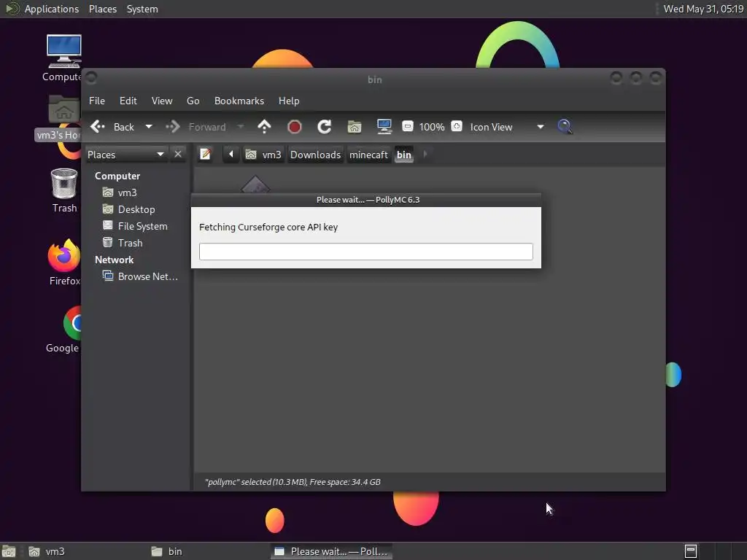Open the Edit menu
Screen dimensions: 747x560
(128, 101)
